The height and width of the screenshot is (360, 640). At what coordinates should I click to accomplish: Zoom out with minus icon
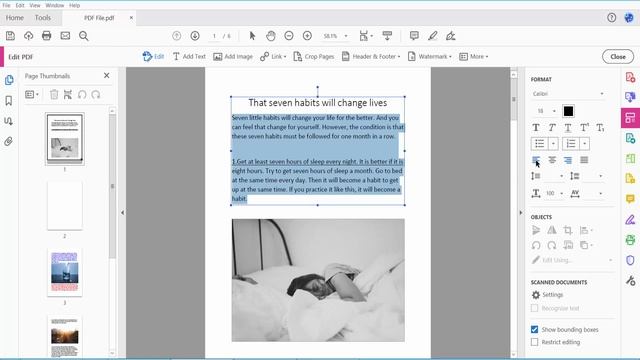(289, 36)
